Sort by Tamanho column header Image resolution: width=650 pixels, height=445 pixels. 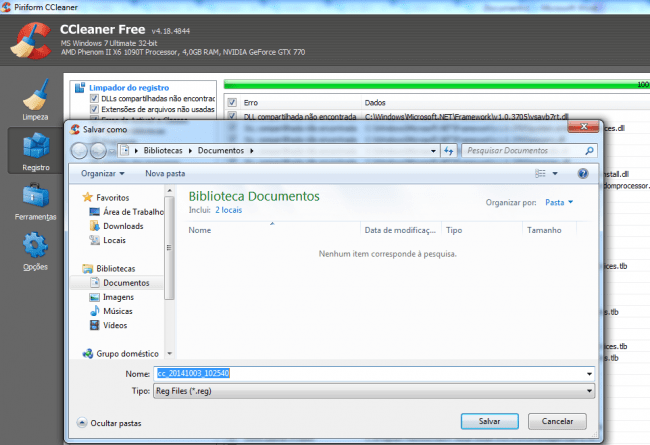click(549, 230)
